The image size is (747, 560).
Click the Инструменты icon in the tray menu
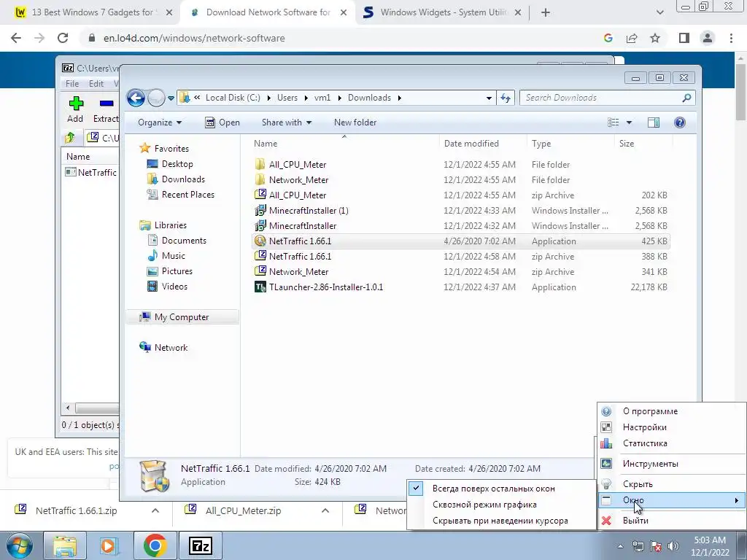606,463
